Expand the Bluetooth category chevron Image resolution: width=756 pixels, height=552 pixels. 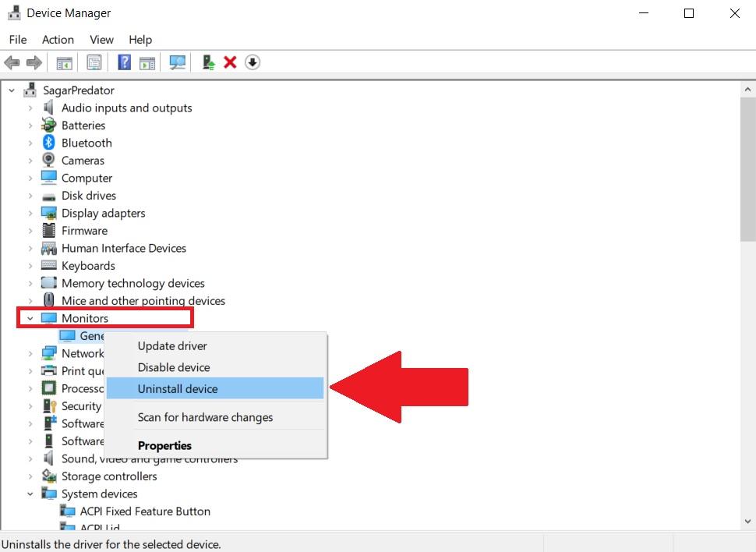tap(30, 143)
